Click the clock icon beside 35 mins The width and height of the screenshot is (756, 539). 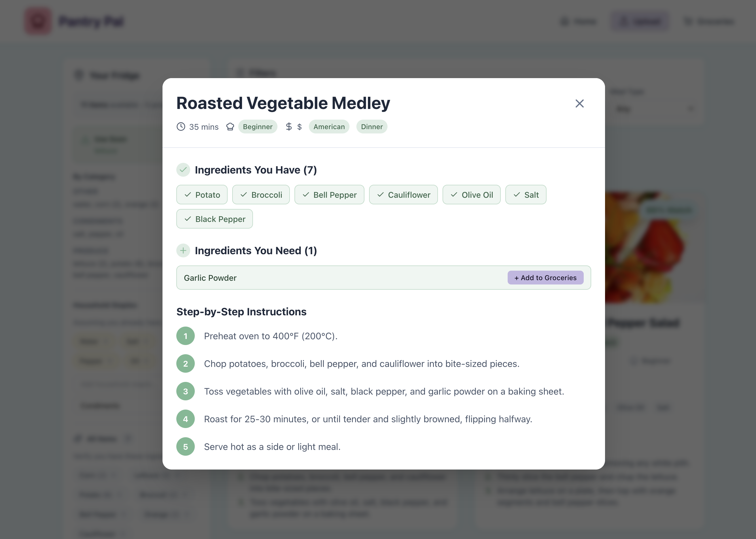click(181, 127)
